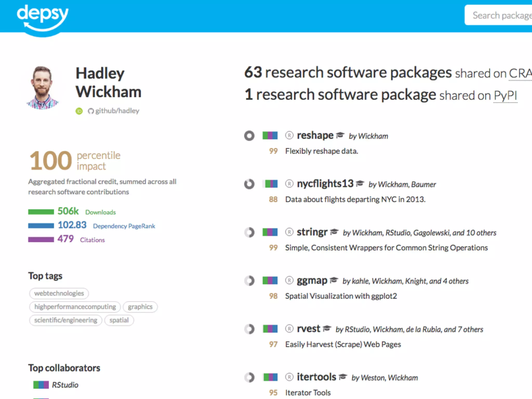Click in the Search packages field

pos(501,15)
